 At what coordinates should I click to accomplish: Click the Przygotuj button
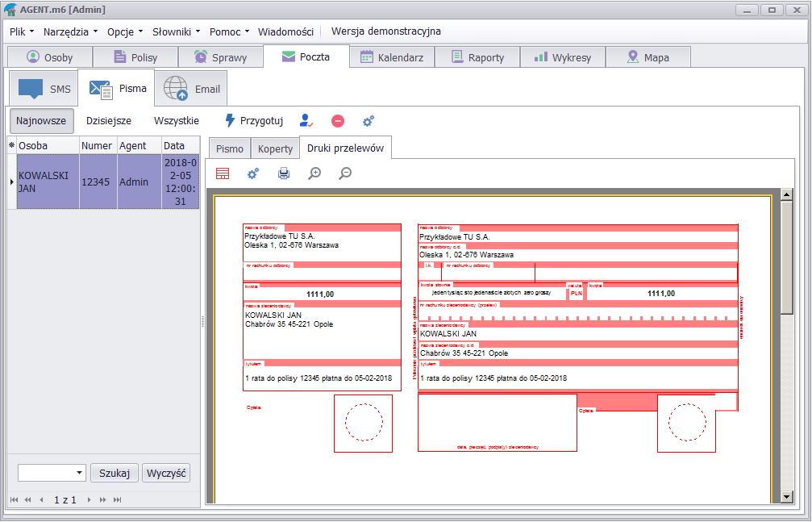pyautogui.click(x=254, y=121)
